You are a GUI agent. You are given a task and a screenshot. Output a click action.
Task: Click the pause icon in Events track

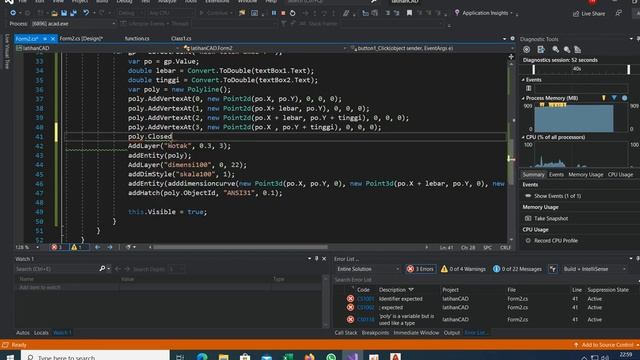tap(529, 88)
